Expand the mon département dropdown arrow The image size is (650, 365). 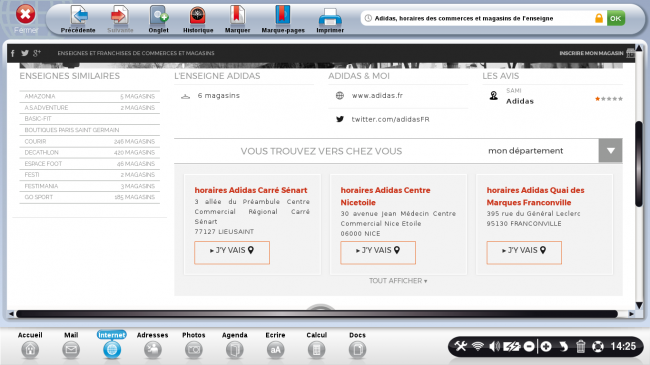(x=611, y=151)
